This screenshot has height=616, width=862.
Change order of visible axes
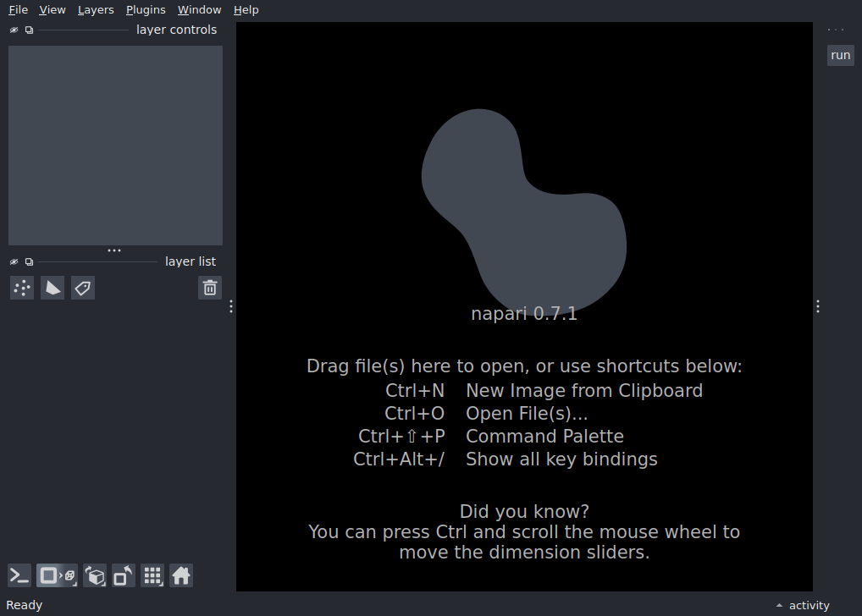(x=95, y=576)
